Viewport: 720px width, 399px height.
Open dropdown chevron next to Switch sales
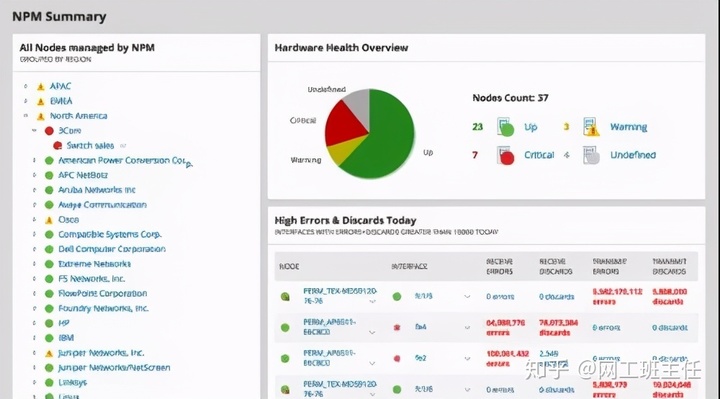tap(123, 146)
